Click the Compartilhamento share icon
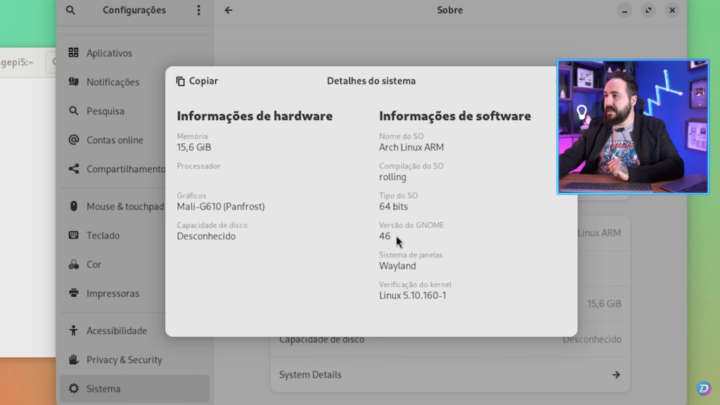The height and width of the screenshot is (405, 720). (73, 169)
